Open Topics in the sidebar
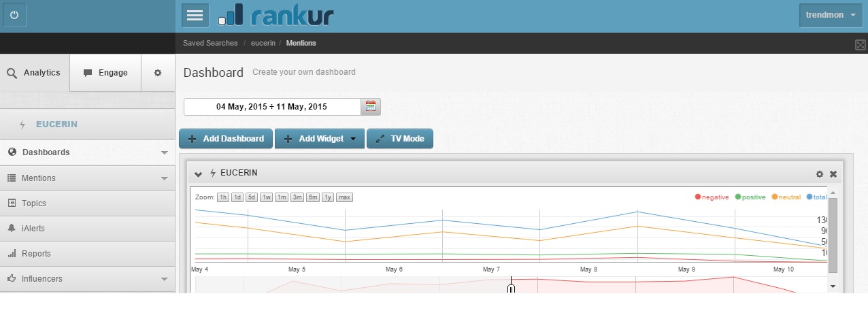Viewport: 868px width, 313px height. click(34, 203)
